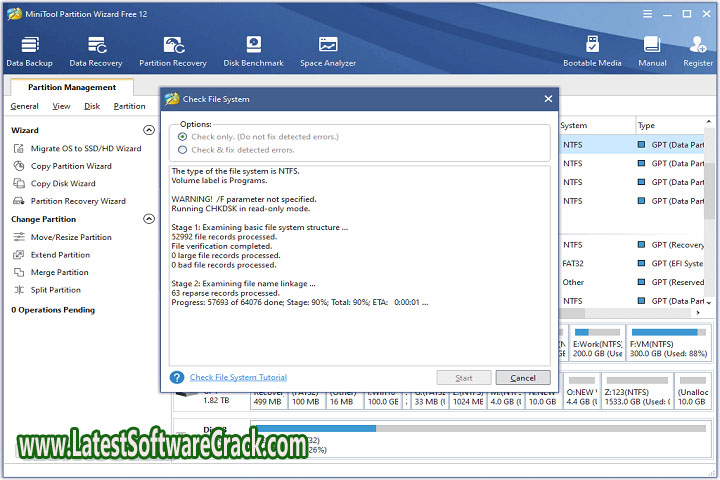This screenshot has width=720, height=480.
Task: Collapse the Change Partition section
Action: click(x=149, y=219)
